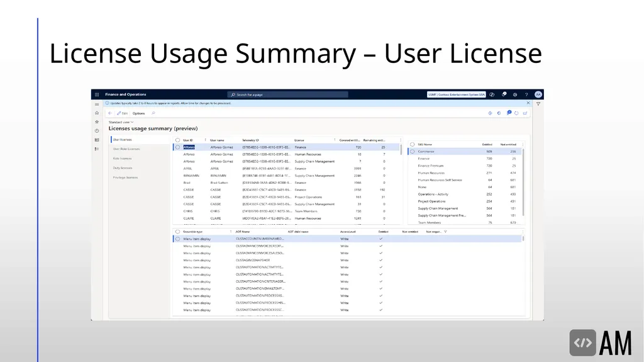644x362 pixels.
Task: Open page in new window icon
Action: (525, 113)
